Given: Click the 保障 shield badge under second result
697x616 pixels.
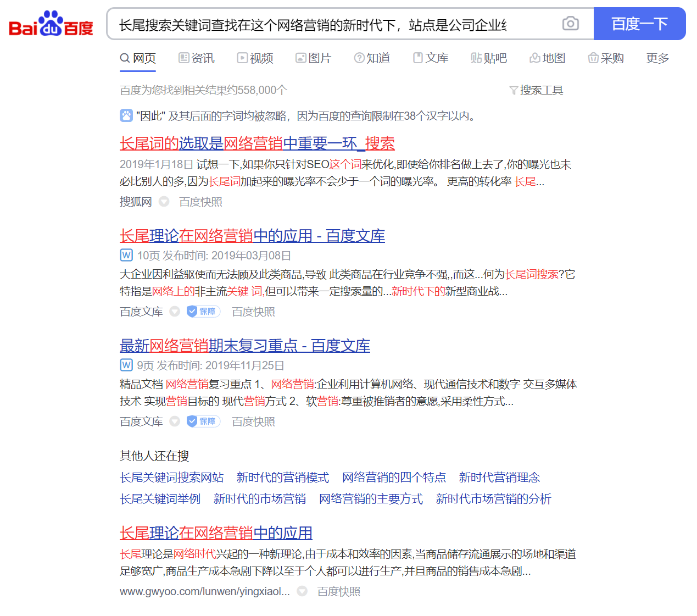Looking at the screenshot, I should [203, 312].
